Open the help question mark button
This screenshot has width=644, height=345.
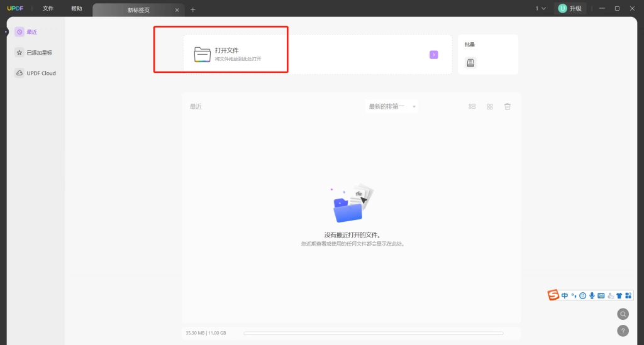coord(623,331)
